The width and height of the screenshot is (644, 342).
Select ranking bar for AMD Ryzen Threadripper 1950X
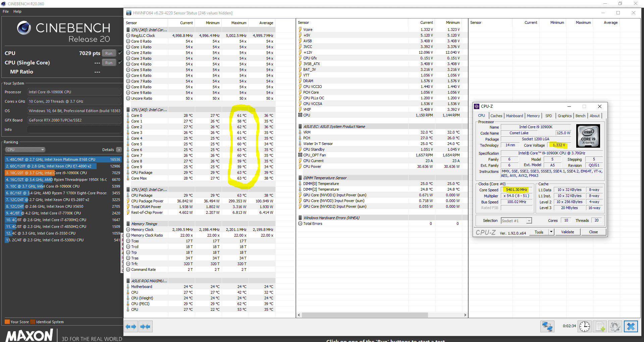[x=63, y=180]
